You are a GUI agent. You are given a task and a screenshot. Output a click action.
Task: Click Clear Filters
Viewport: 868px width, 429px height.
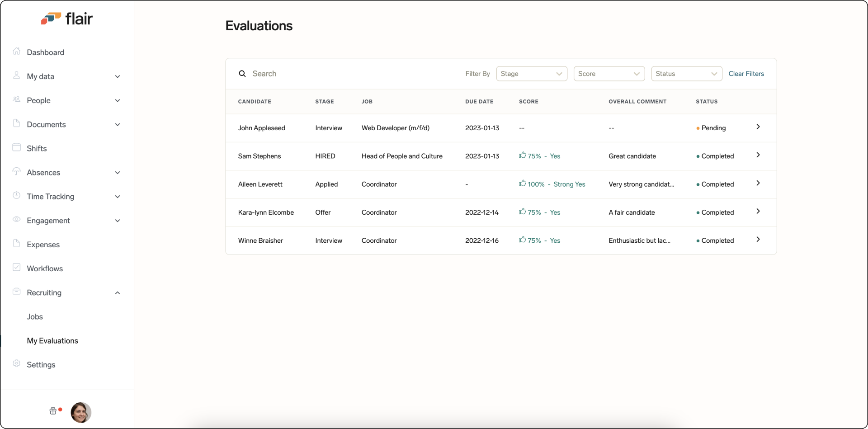(746, 74)
